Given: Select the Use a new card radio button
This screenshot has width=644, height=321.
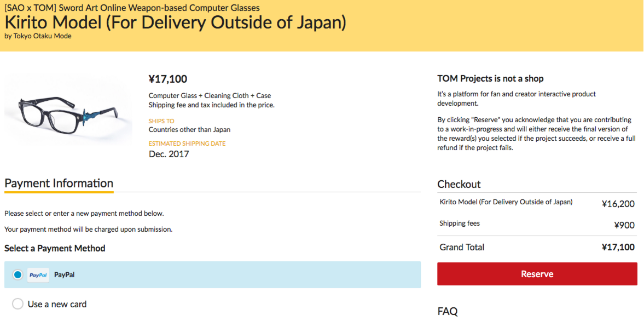Looking at the screenshot, I should tap(18, 304).
